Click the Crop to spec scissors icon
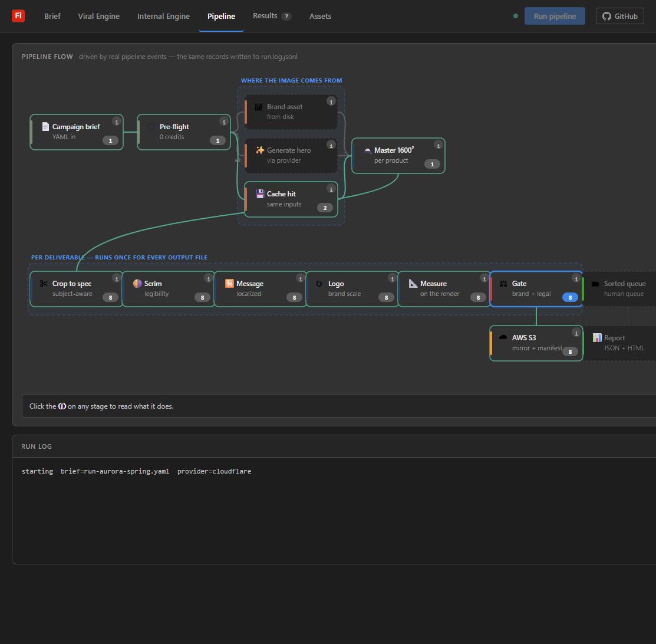 (44, 284)
